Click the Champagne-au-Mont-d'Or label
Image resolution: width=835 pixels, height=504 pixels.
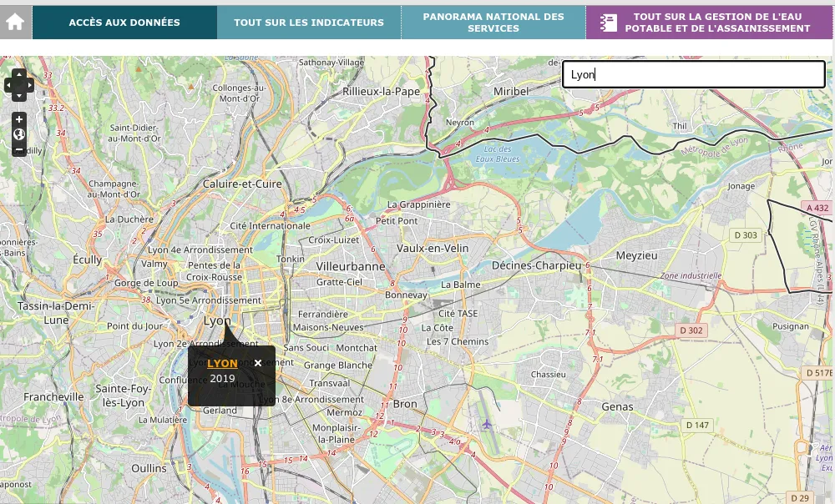pyautogui.click(x=114, y=189)
